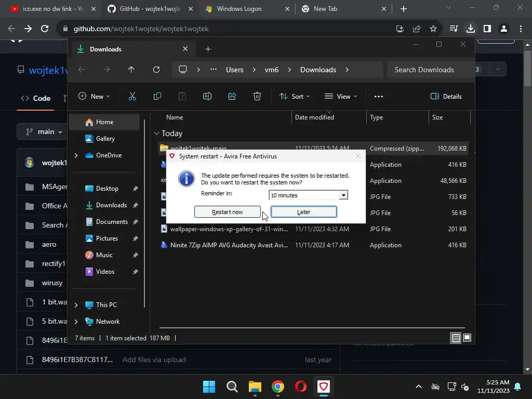Click the Delete trash icon in Explorer

[257, 96]
